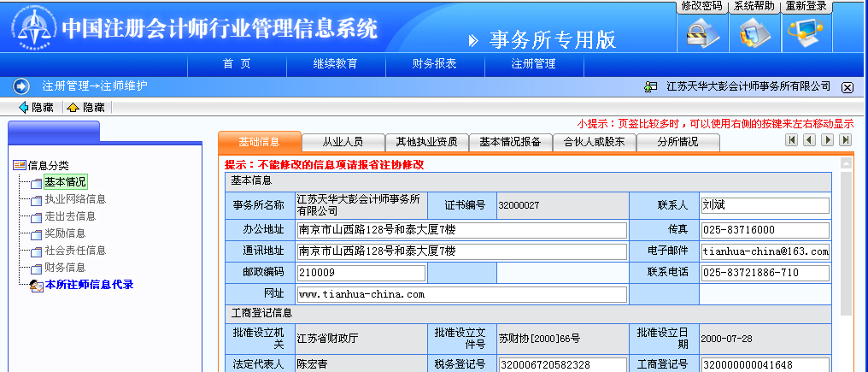Go to 首页 in navigation bar
Image resolution: width=868 pixels, height=372 pixels.
237,64
